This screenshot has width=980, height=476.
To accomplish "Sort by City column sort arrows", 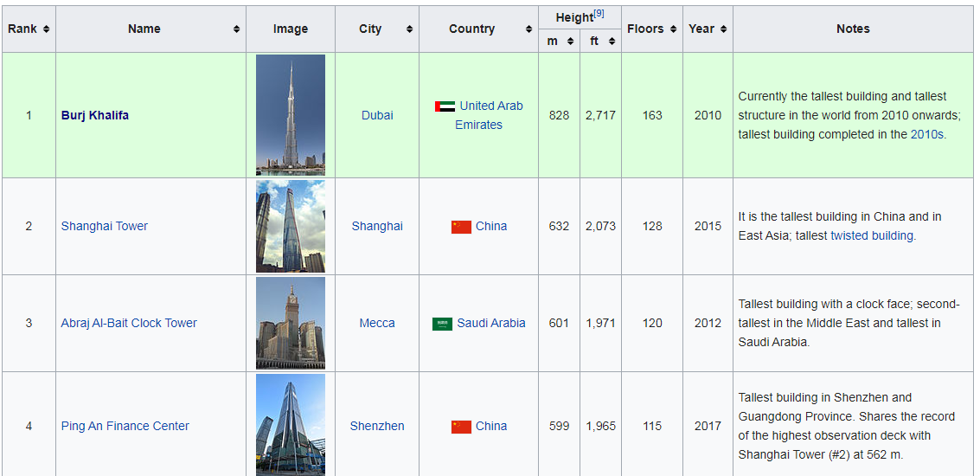I will (x=409, y=29).
